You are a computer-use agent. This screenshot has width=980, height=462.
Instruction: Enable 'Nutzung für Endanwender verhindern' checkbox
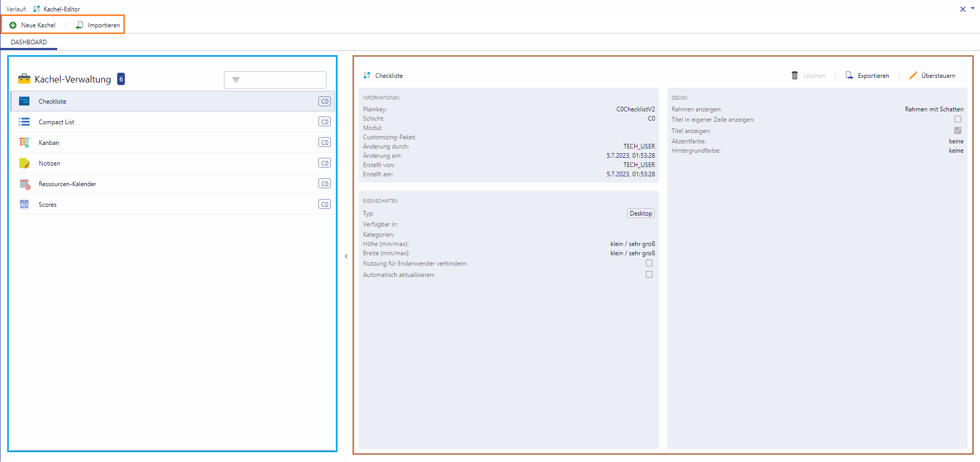click(x=649, y=263)
